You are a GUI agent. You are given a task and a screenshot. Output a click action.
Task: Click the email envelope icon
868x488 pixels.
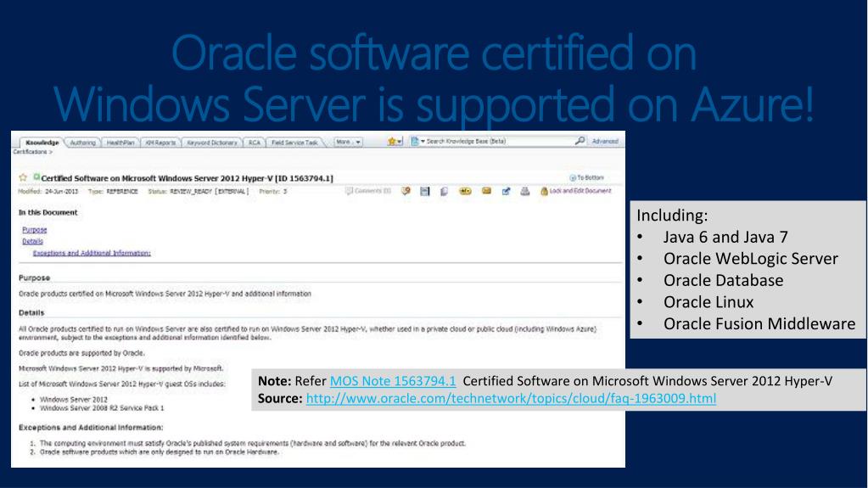coord(486,191)
